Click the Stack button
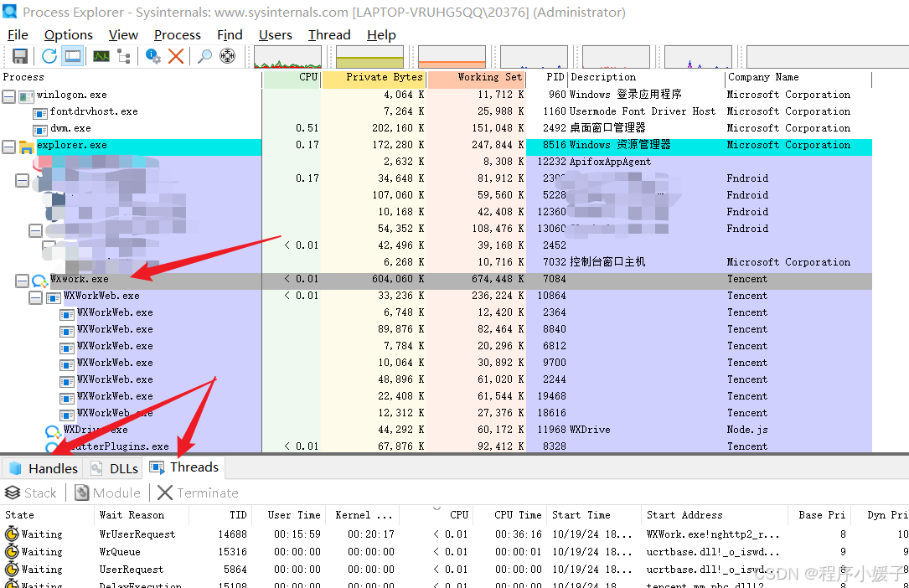 coord(31,493)
